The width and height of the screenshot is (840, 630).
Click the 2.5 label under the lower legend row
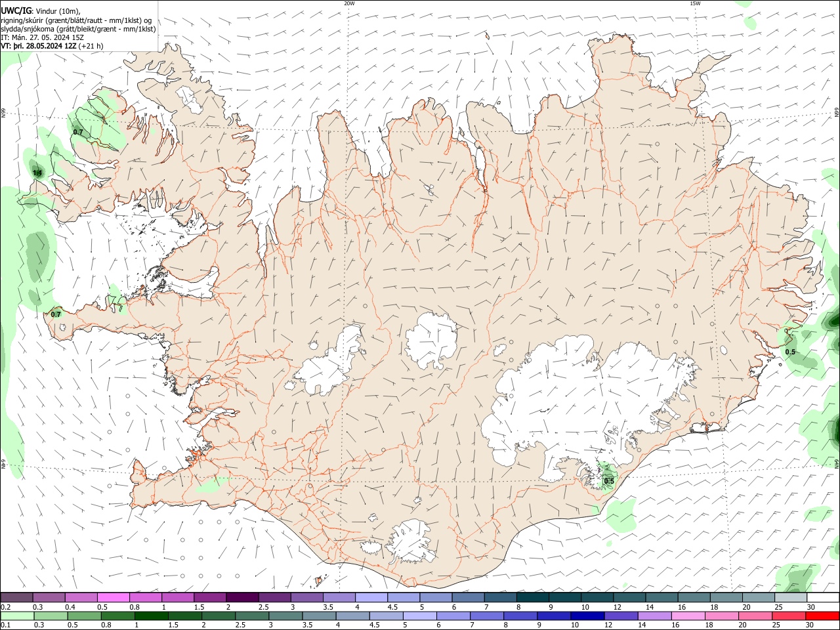[x=240, y=625]
